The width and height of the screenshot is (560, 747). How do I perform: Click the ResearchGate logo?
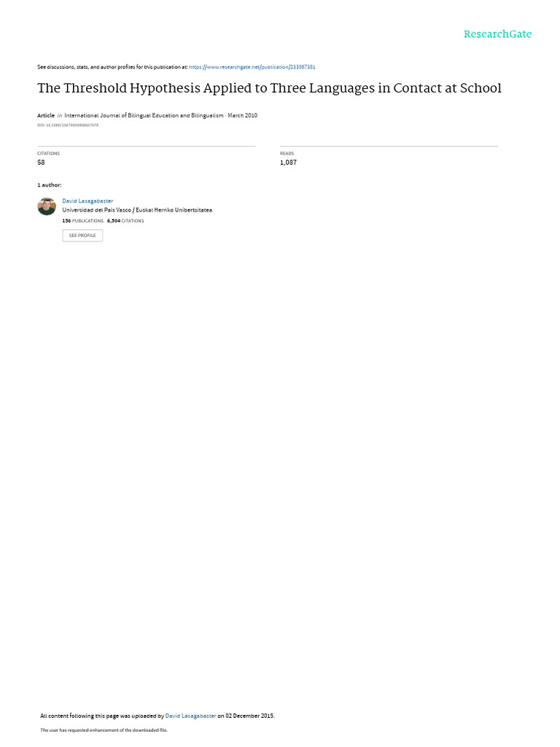497,34
